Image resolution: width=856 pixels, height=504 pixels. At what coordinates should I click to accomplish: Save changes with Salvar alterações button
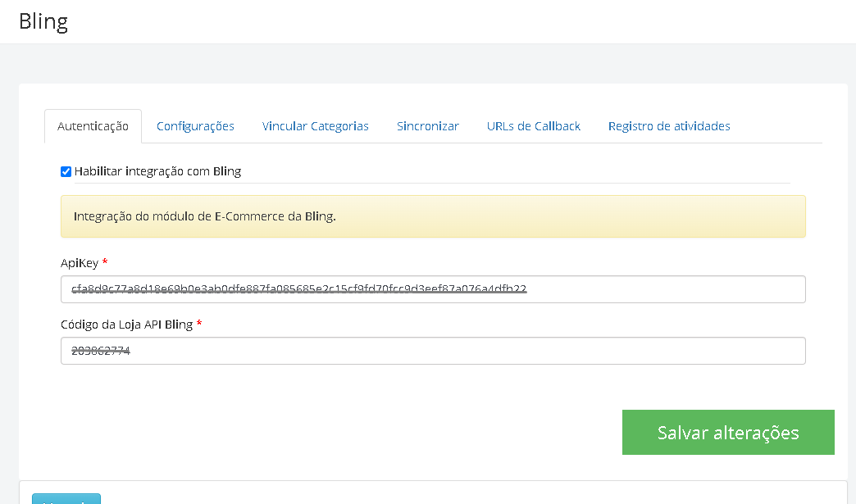[x=728, y=432]
